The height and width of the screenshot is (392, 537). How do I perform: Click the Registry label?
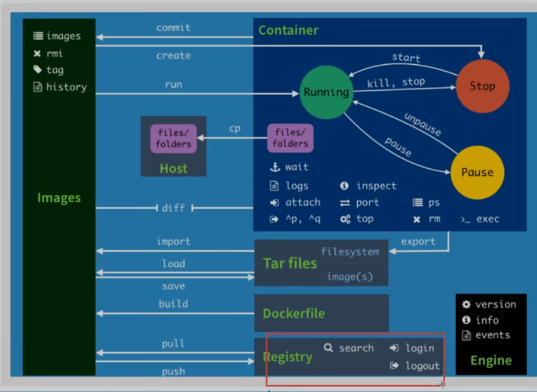pos(288,357)
